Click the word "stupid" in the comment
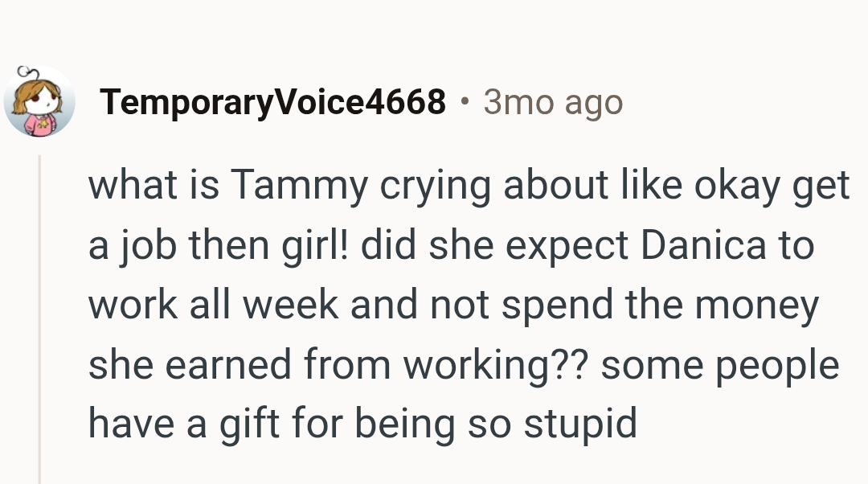The width and height of the screenshot is (868, 484). pos(580,423)
